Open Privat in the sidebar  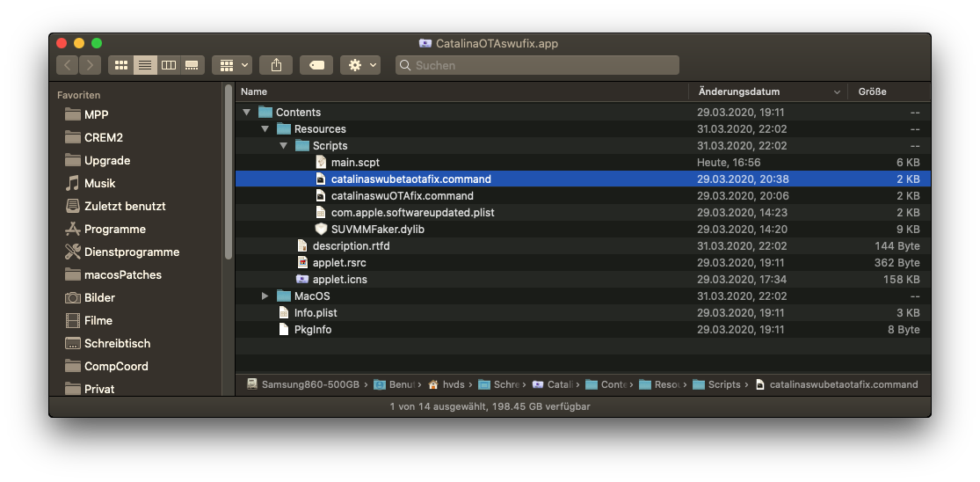(x=99, y=389)
